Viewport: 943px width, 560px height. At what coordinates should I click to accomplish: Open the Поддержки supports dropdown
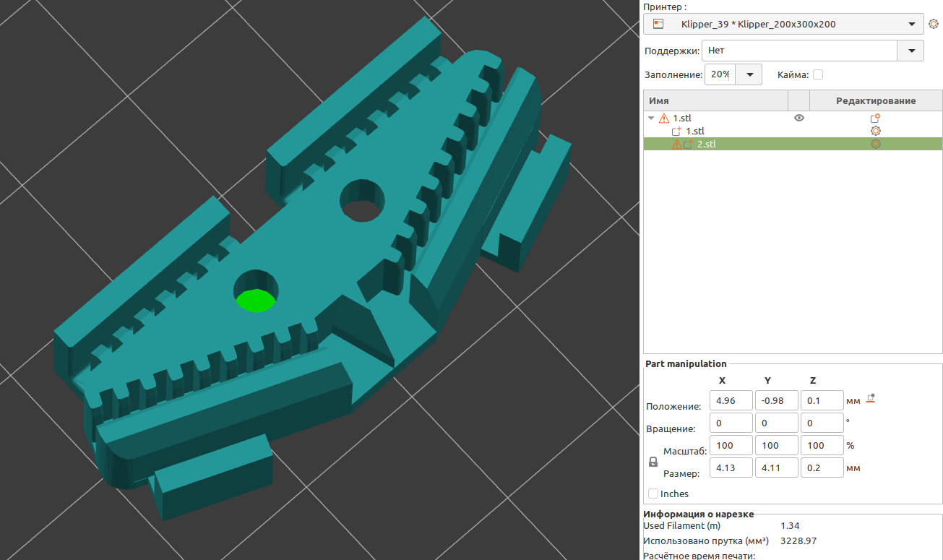[910, 51]
